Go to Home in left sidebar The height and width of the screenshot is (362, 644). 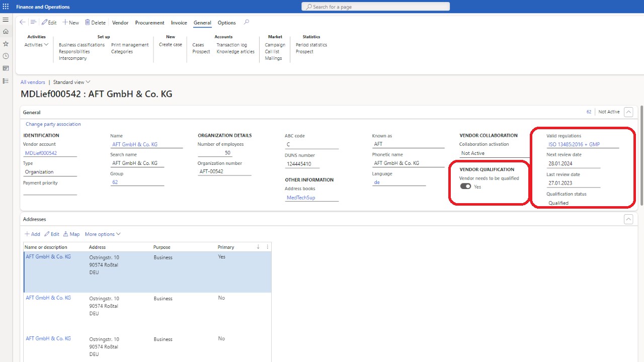(6, 31)
